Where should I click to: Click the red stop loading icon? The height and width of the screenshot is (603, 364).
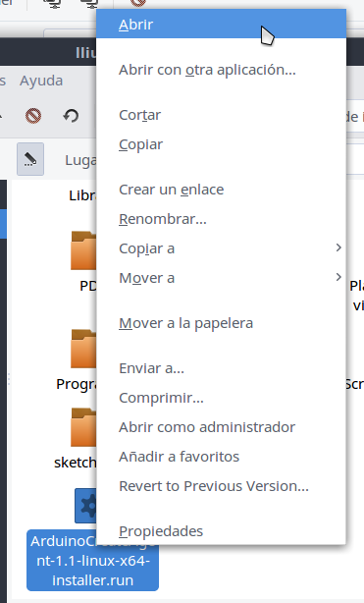point(33,116)
